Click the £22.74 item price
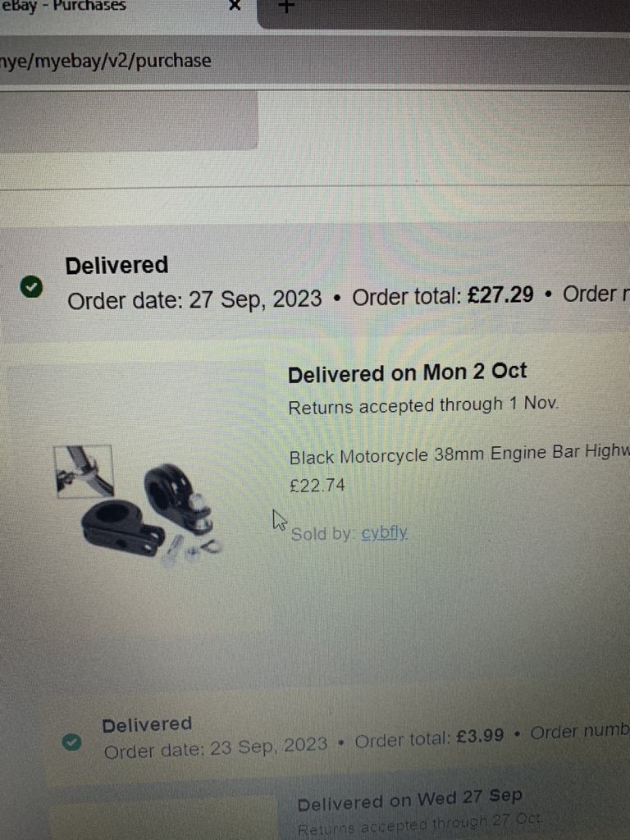Viewport: 630px width, 840px height. tap(317, 486)
